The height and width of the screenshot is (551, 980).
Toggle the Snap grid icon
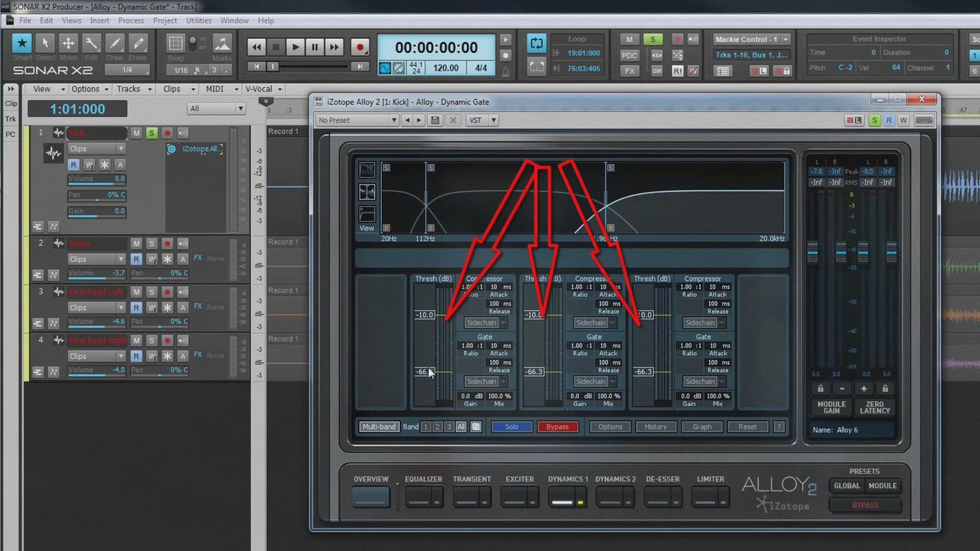[x=176, y=44]
